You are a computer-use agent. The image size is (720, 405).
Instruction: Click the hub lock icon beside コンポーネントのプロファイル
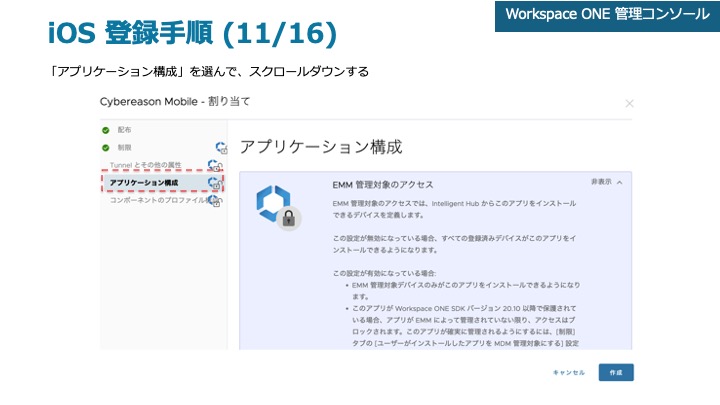click(x=214, y=200)
